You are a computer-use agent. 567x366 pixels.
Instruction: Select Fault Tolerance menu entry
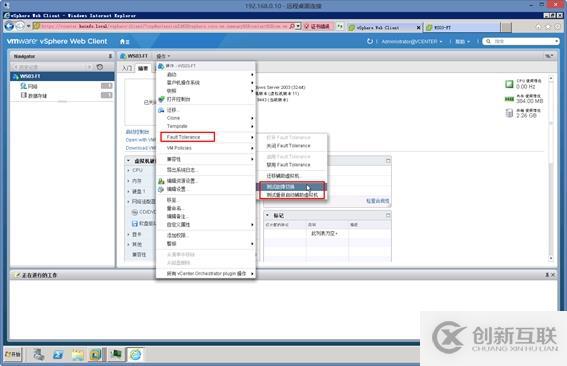tap(206, 137)
